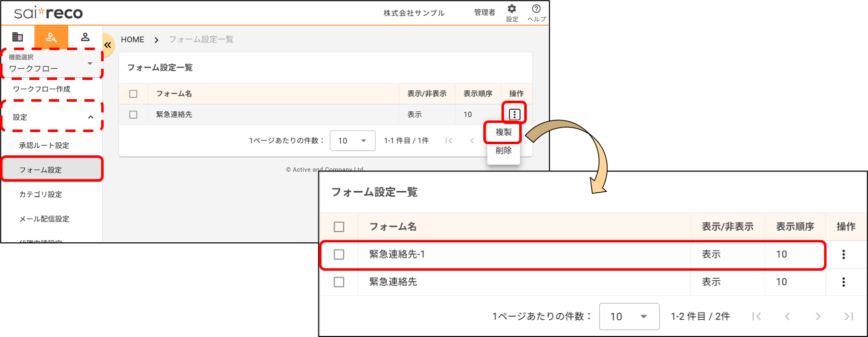Choose 複製 from the context menu
The width and height of the screenshot is (868, 337).
pyautogui.click(x=504, y=132)
